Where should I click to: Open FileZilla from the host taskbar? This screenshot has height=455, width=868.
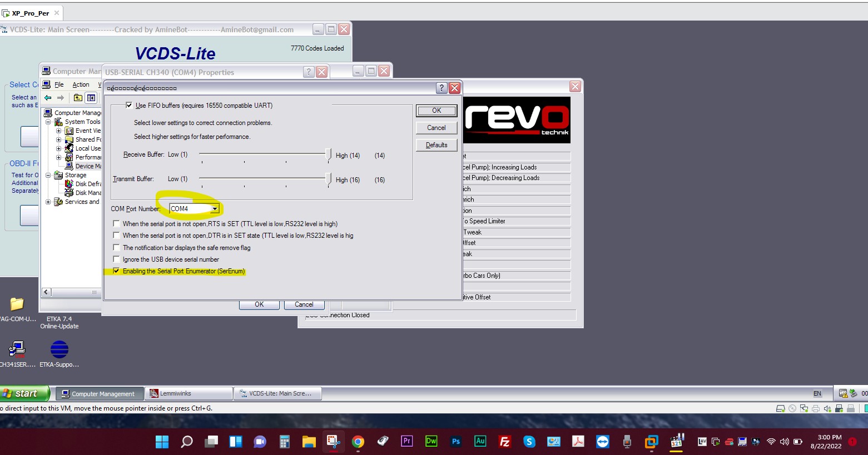click(505, 442)
